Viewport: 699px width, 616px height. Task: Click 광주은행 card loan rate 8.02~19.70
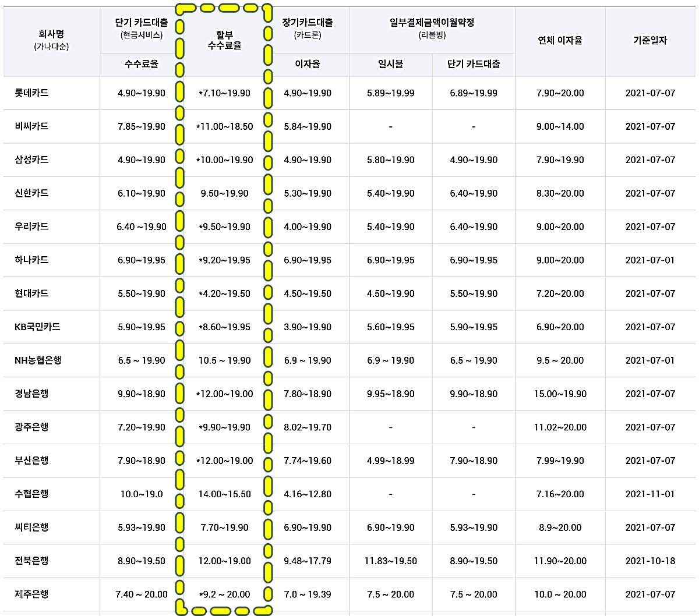click(x=308, y=427)
